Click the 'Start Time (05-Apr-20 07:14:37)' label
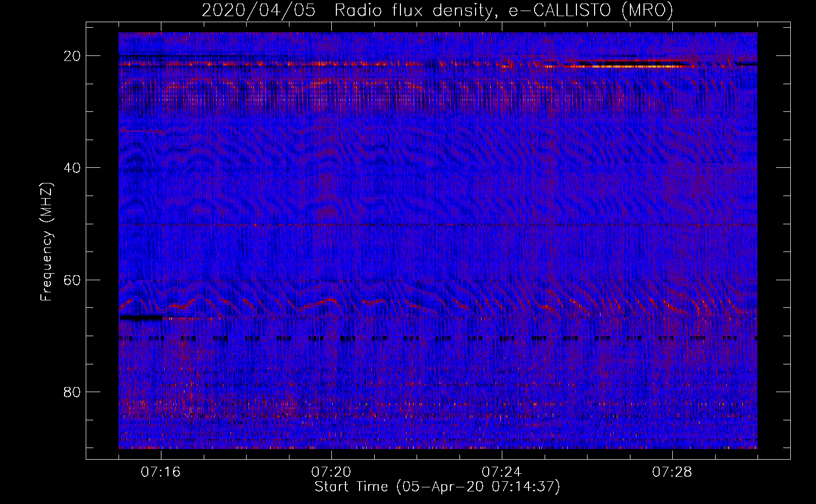 tap(437, 487)
